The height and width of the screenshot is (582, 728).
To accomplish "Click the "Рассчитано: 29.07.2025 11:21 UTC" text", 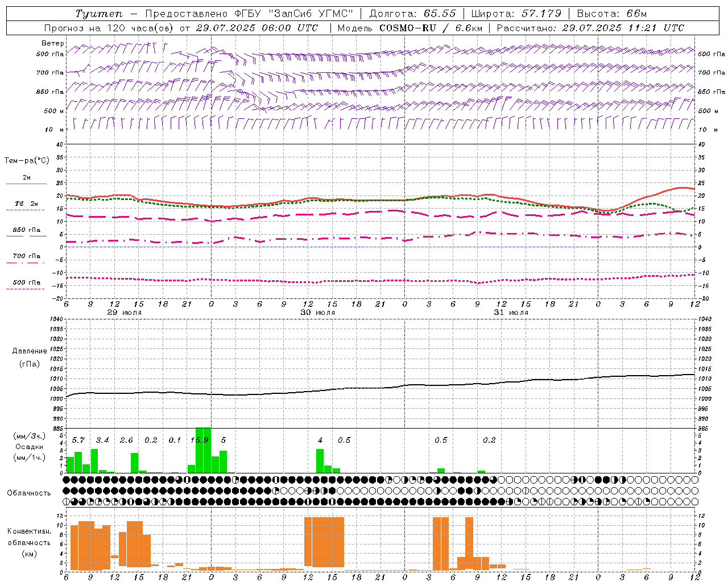I will tap(591, 28).
